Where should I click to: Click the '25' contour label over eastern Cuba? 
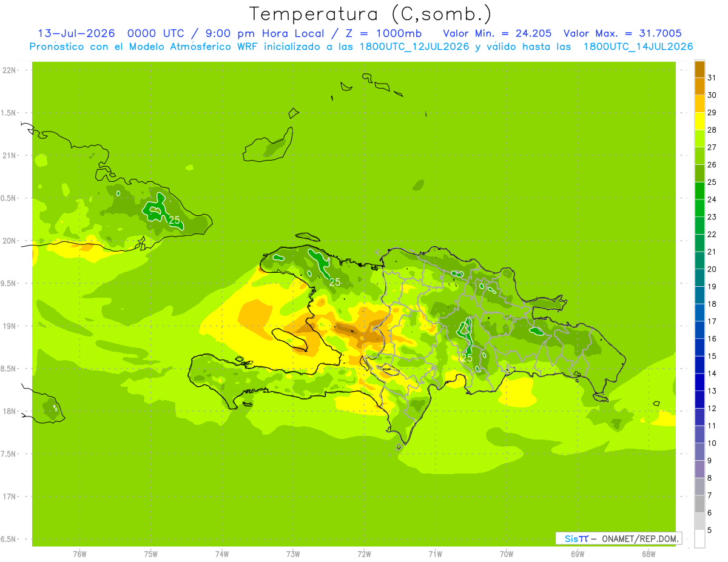coord(175,221)
